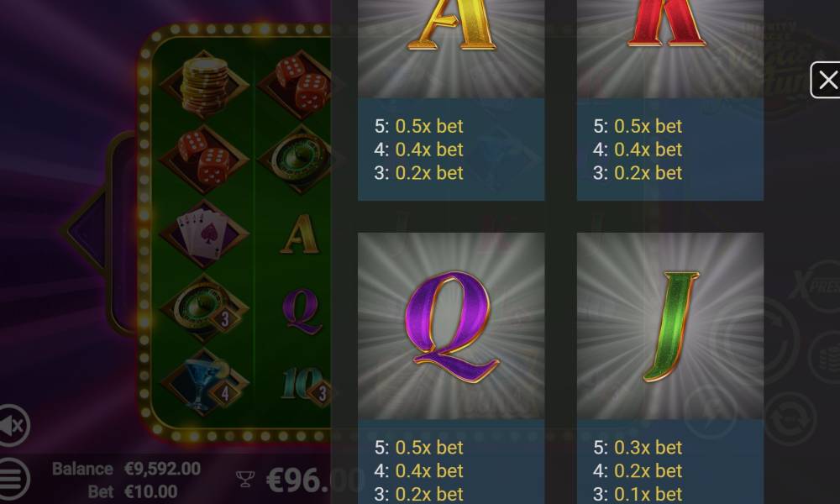The width and height of the screenshot is (840, 504).
Task: Click the dimmed autoplay circular arrows button
Action: [790, 418]
